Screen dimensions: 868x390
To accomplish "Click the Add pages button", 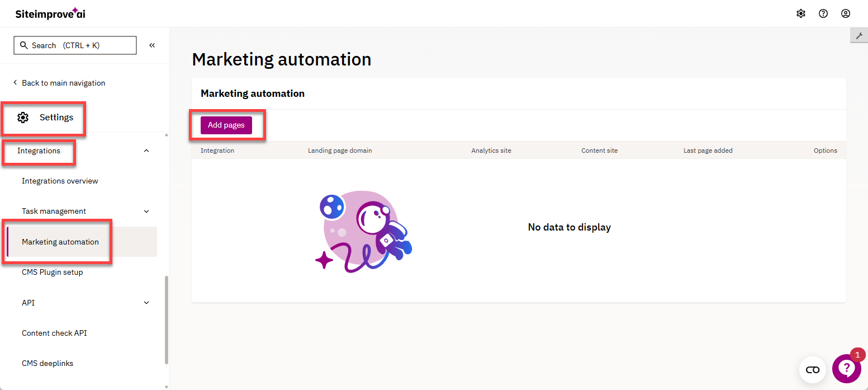I will 226,125.
